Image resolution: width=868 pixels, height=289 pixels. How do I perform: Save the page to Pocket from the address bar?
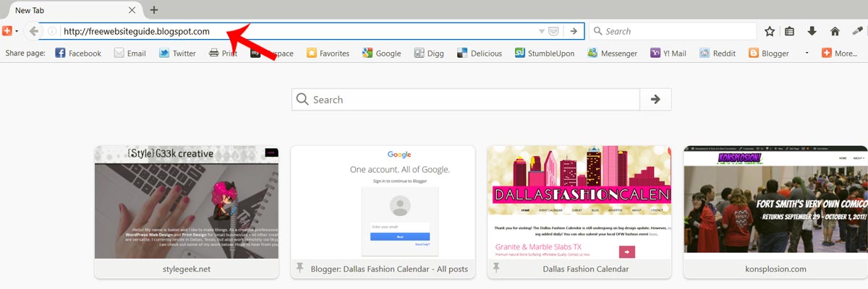tap(553, 31)
